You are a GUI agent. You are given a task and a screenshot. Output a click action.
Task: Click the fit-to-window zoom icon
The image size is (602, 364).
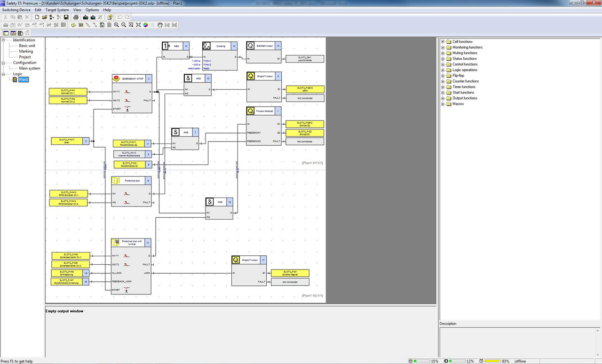138,25
